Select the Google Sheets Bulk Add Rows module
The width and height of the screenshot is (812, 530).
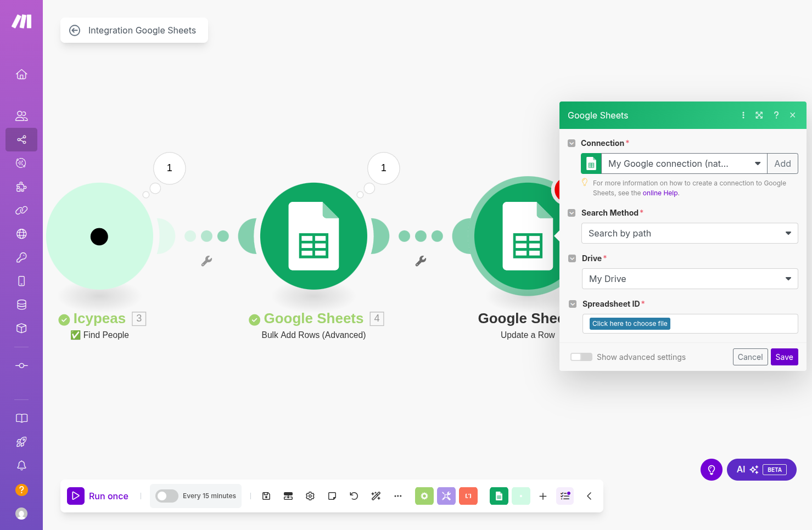pos(313,236)
